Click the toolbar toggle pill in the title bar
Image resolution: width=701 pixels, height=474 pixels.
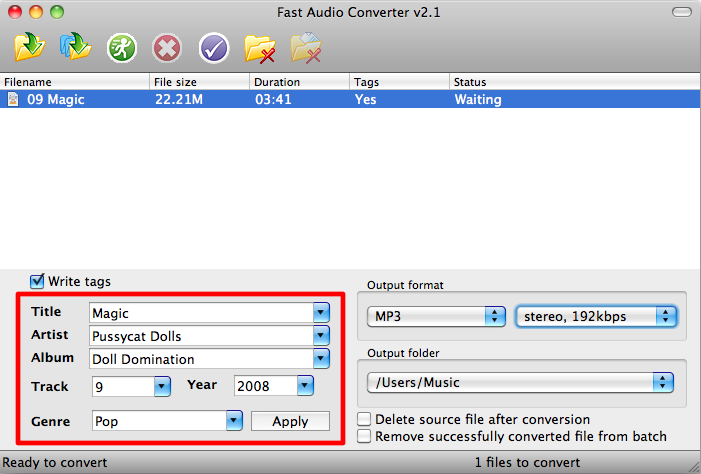click(682, 12)
